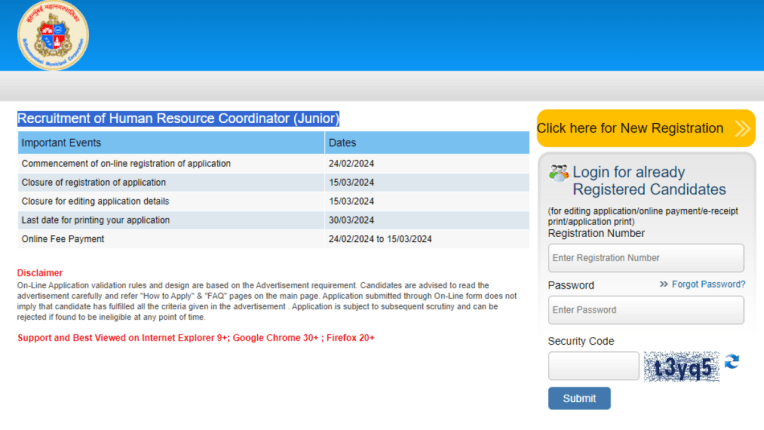Click the municipal corporation logo emblem
The height and width of the screenshot is (430, 764).
tap(53, 36)
